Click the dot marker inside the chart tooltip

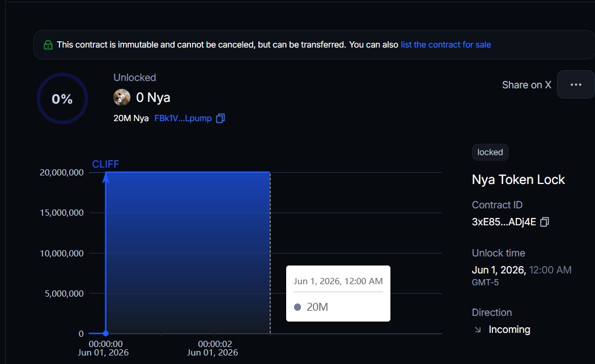298,307
